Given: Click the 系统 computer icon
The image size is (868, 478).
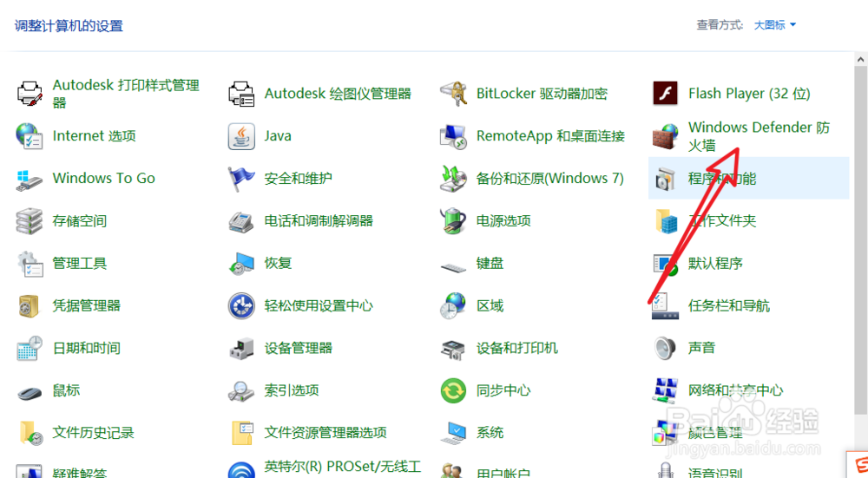Looking at the screenshot, I should (453, 433).
